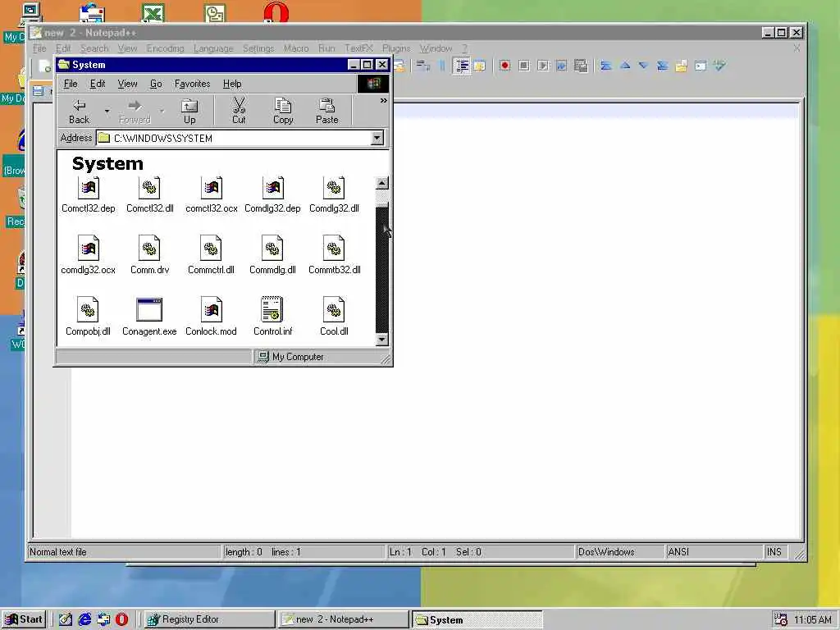Open the Notepad++ Macro menu
Screen dimensions: 840x630
point(296,48)
